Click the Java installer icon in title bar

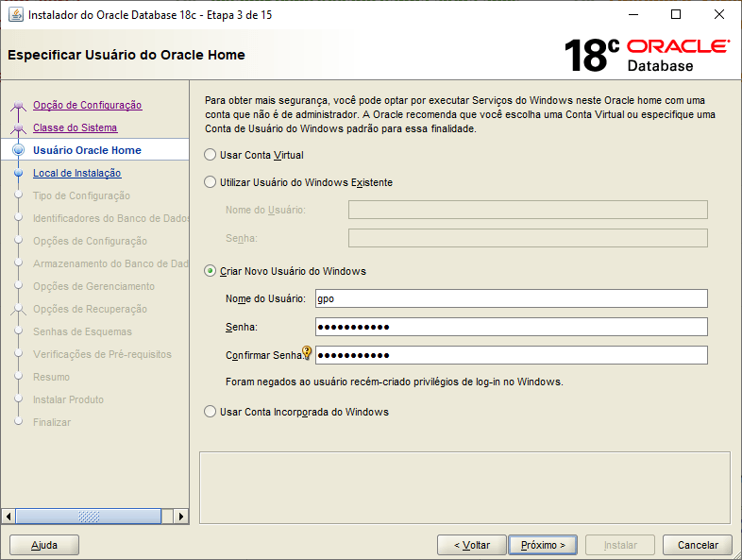[16, 15]
